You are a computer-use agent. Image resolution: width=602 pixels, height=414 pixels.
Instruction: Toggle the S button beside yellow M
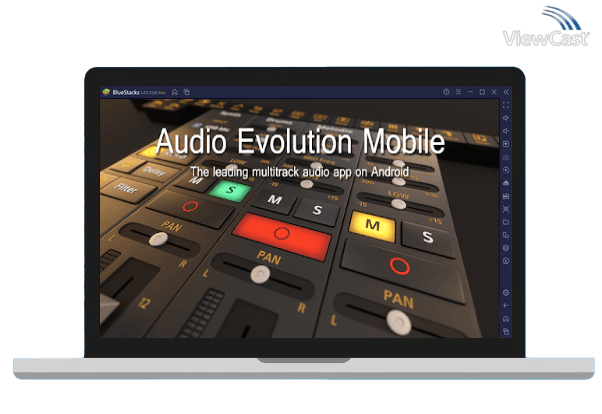coord(428,238)
